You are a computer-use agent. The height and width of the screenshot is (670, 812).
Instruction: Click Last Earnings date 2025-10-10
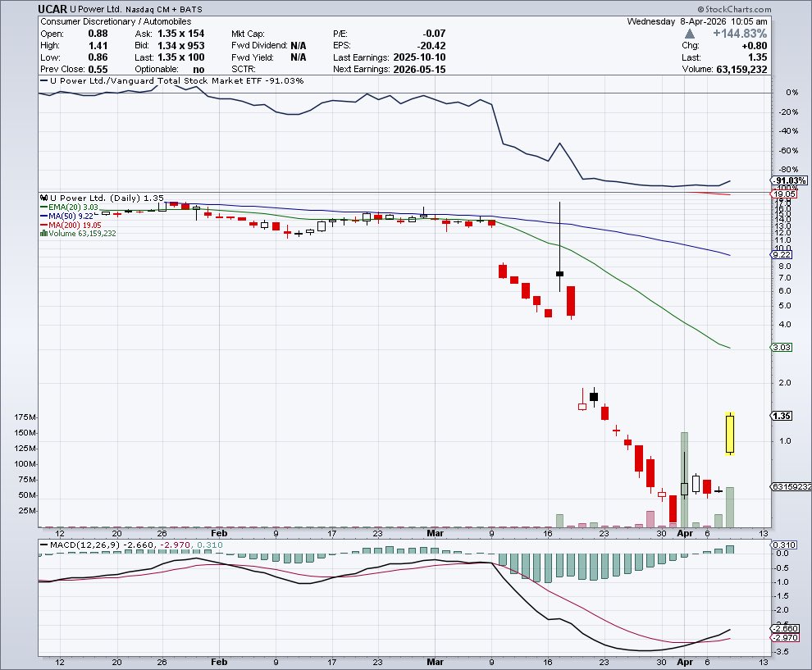coord(419,57)
